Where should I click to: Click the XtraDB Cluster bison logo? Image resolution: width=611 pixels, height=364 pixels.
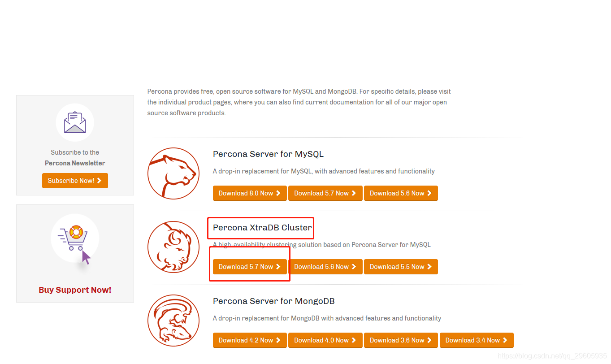click(173, 247)
